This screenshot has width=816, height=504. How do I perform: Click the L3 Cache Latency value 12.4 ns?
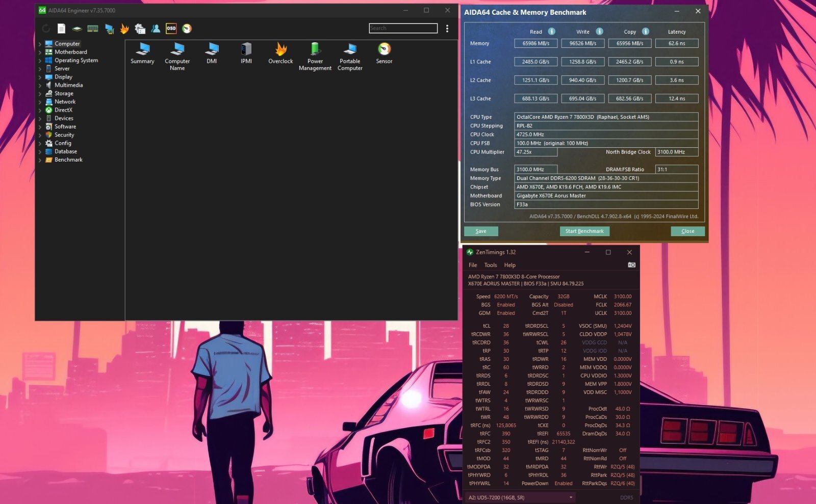coord(677,98)
